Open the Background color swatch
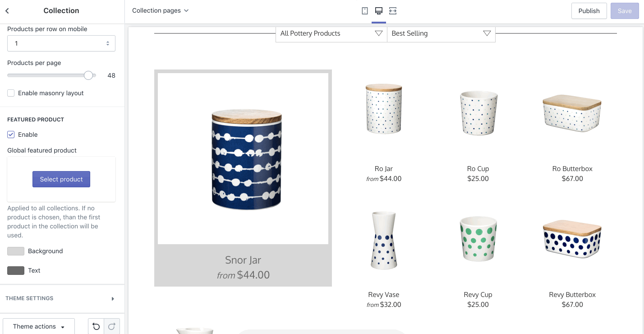Viewport: 644px width, 334px height. tap(16, 251)
